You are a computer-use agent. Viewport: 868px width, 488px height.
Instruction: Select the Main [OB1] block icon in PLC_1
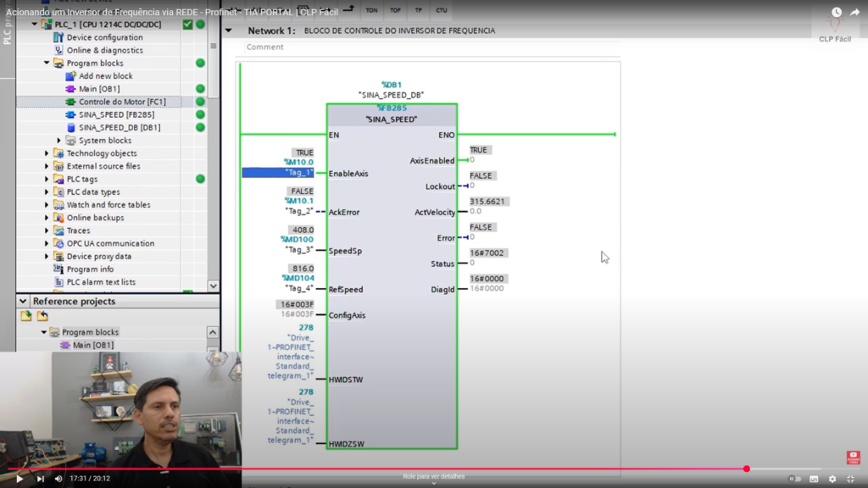pos(70,88)
